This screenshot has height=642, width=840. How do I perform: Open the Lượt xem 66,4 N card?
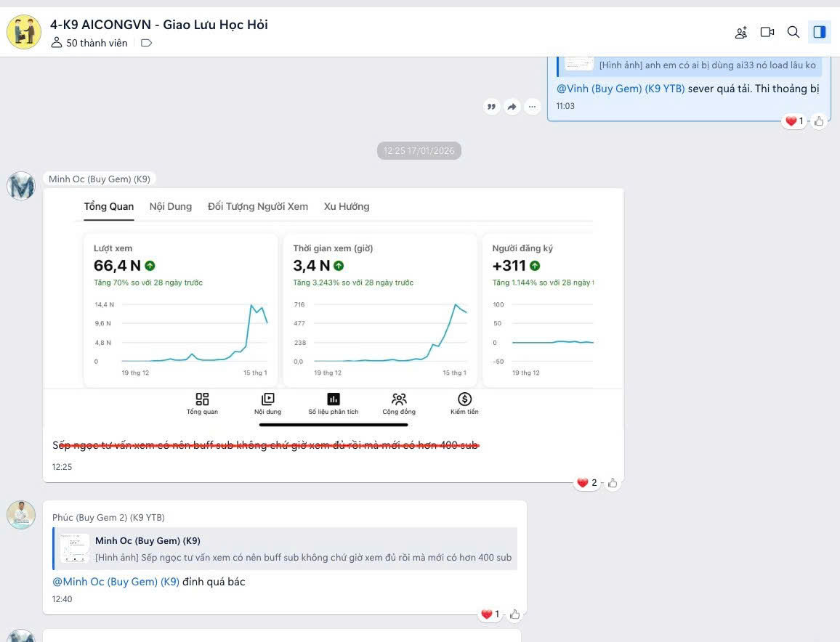[180, 309]
